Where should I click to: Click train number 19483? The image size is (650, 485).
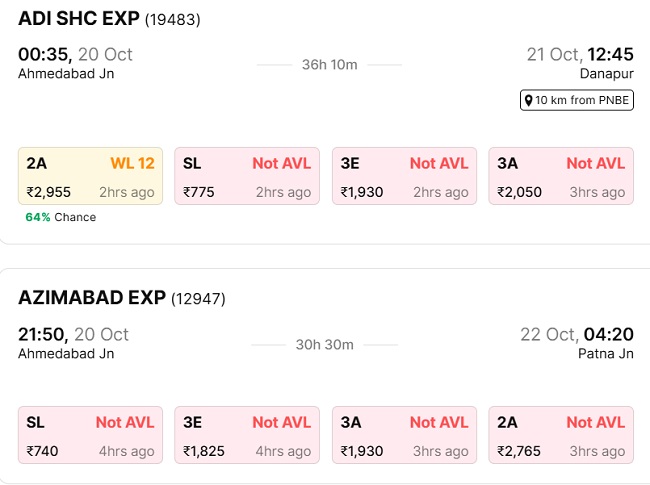pyautogui.click(x=174, y=21)
